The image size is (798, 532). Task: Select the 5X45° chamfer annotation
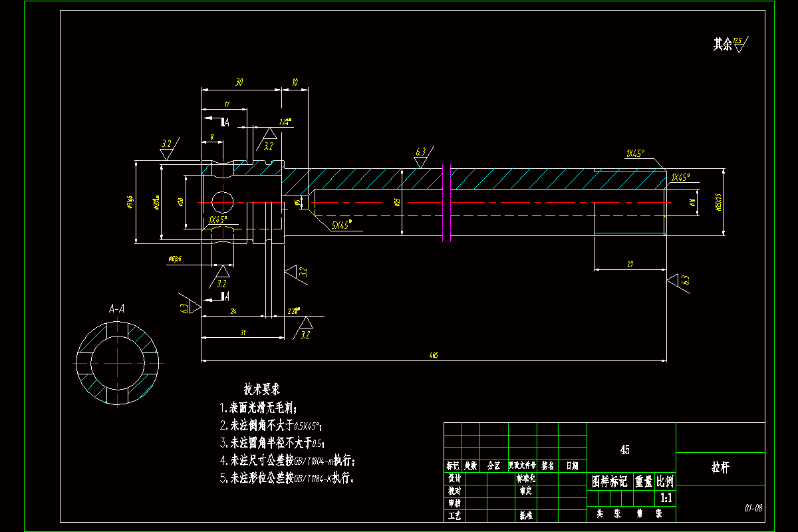[341, 225]
